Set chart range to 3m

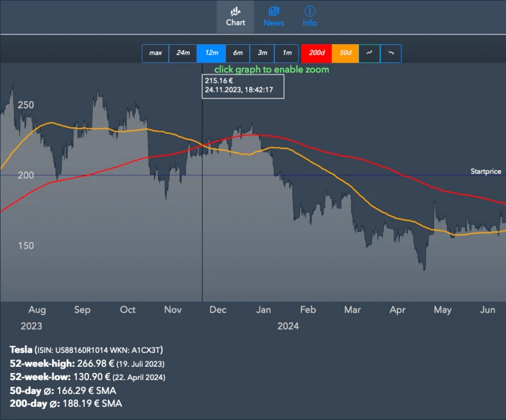coord(262,53)
